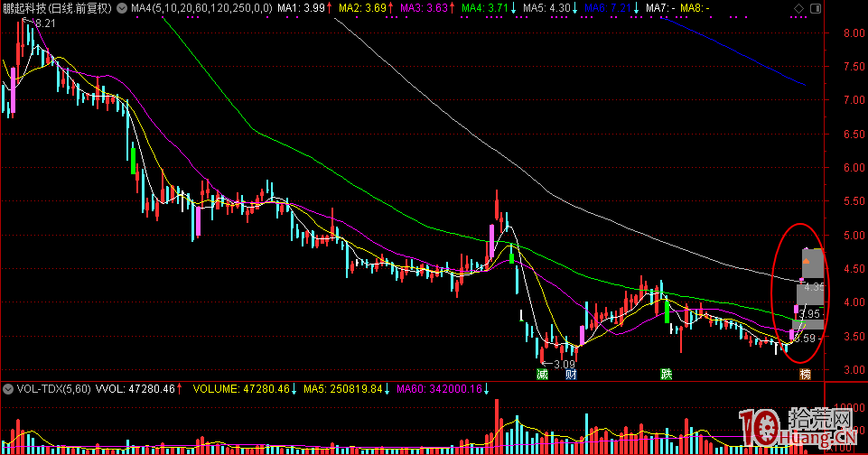This screenshot has width=868, height=455.
Task: Click the 8.00 price axis label
Action: (x=854, y=33)
